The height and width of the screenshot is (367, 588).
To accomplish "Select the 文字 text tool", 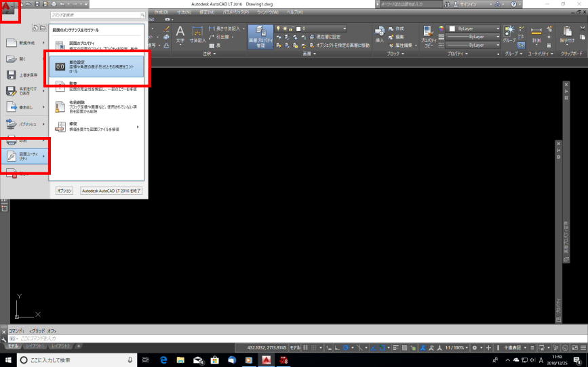I will point(180,34).
